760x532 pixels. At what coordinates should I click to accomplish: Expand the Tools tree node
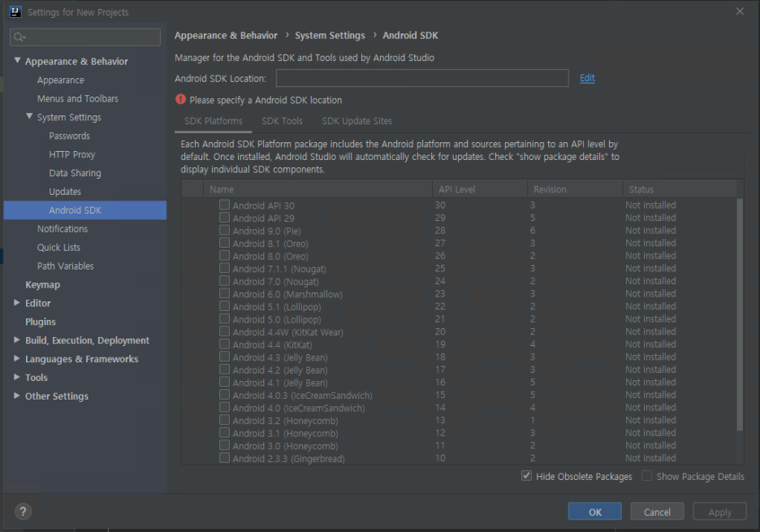click(x=17, y=377)
